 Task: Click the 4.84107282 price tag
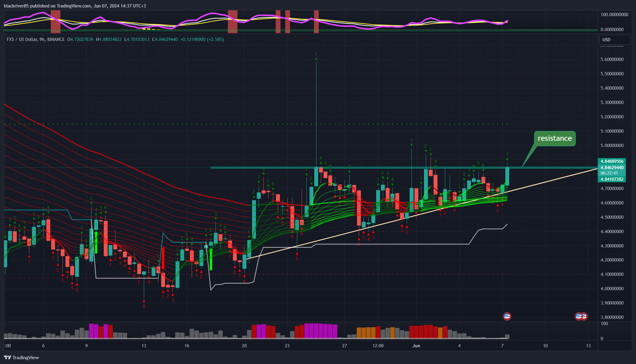[611, 179]
